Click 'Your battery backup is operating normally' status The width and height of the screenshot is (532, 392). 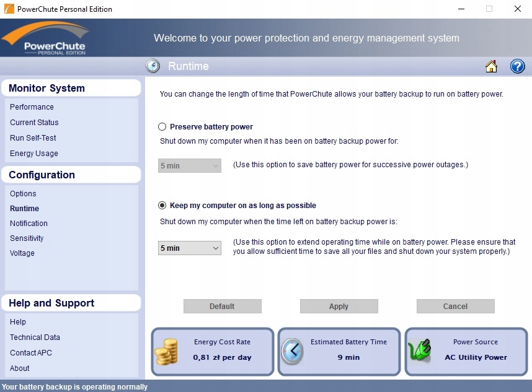[74, 387]
